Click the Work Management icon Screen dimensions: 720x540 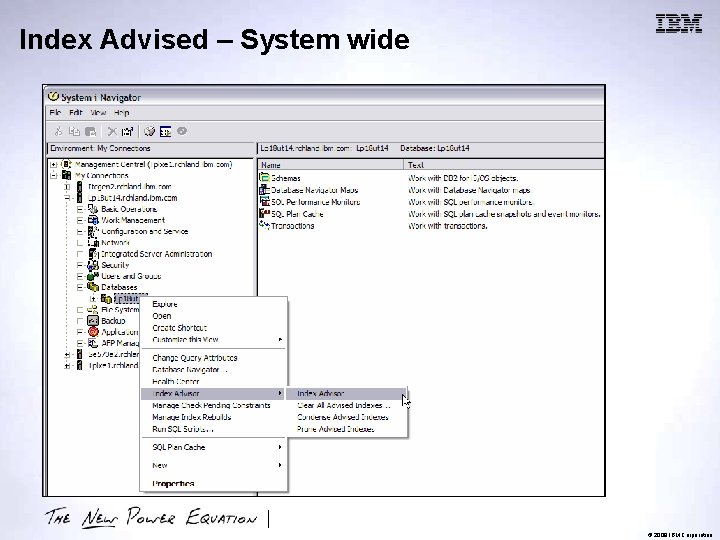click(93, 220)
